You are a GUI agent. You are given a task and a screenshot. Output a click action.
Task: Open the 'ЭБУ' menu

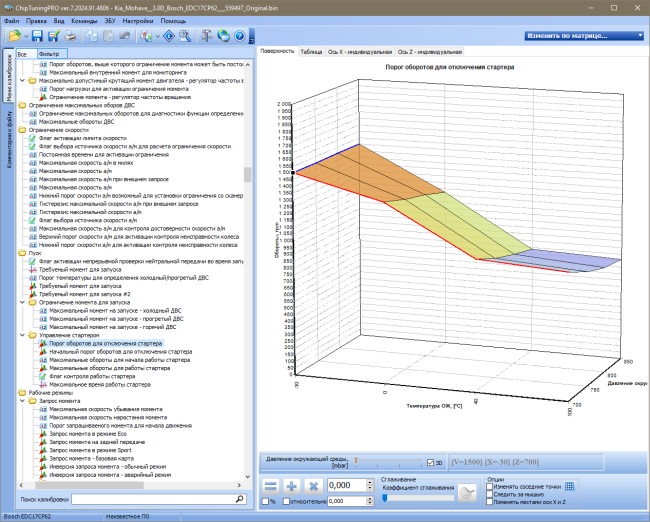click(110, 21)
